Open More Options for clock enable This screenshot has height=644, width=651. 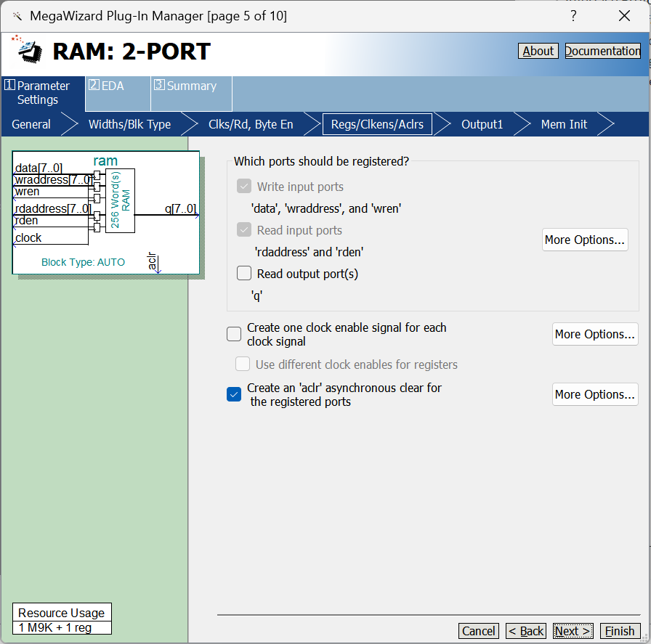point(595,334)
